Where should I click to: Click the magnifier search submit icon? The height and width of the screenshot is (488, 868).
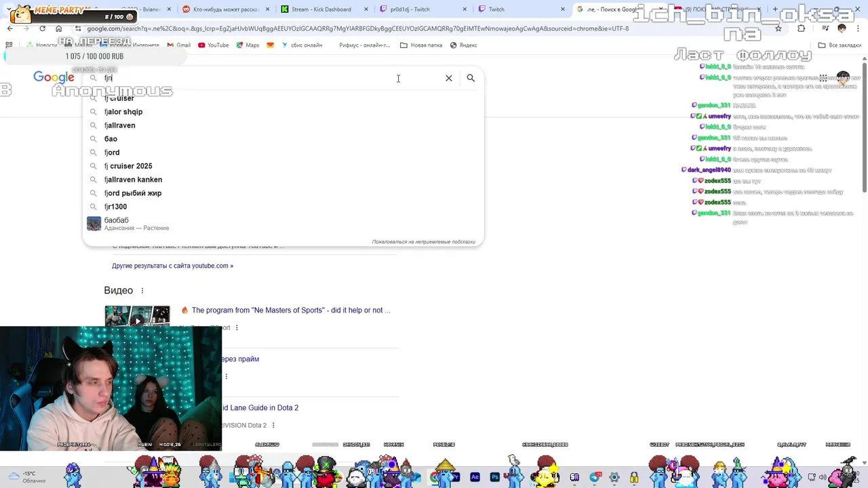(x=471, y=78)
